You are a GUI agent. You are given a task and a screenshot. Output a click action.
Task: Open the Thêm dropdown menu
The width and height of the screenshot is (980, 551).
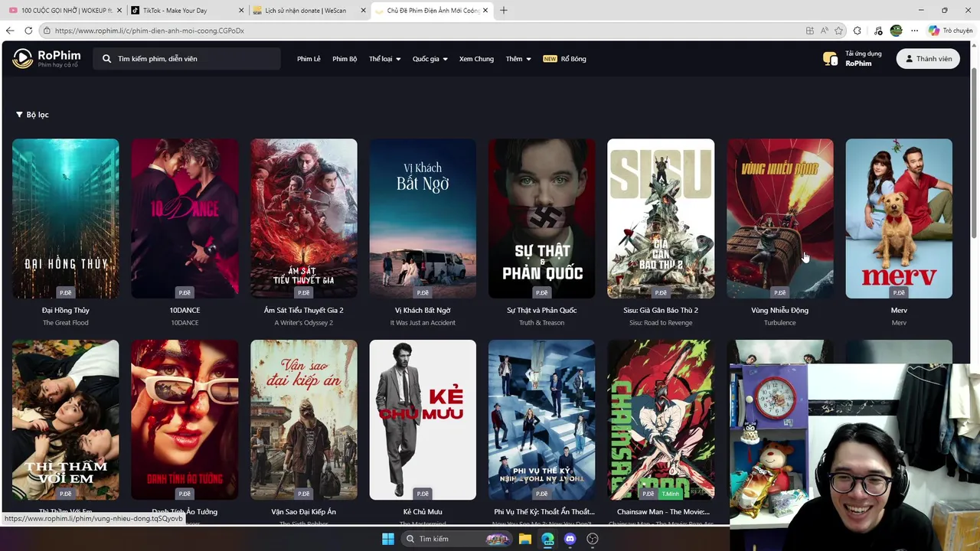(x=518, y=59)
